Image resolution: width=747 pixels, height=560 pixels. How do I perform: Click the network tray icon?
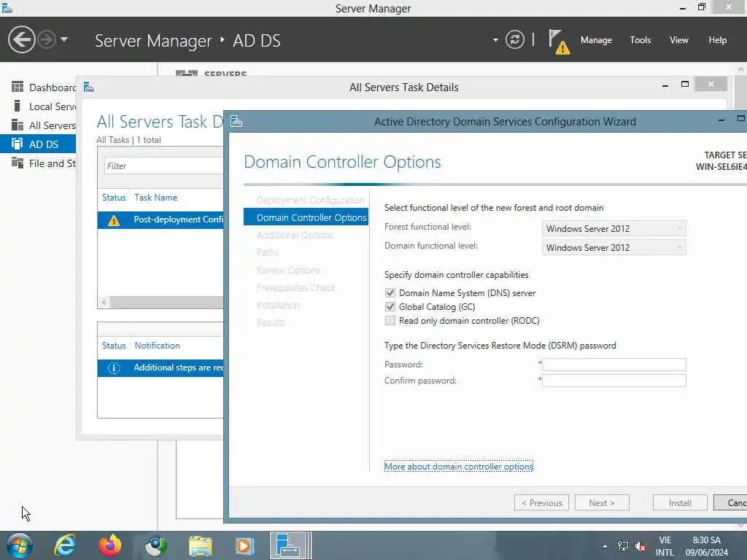pyautogui.click(x=623, y=546)
